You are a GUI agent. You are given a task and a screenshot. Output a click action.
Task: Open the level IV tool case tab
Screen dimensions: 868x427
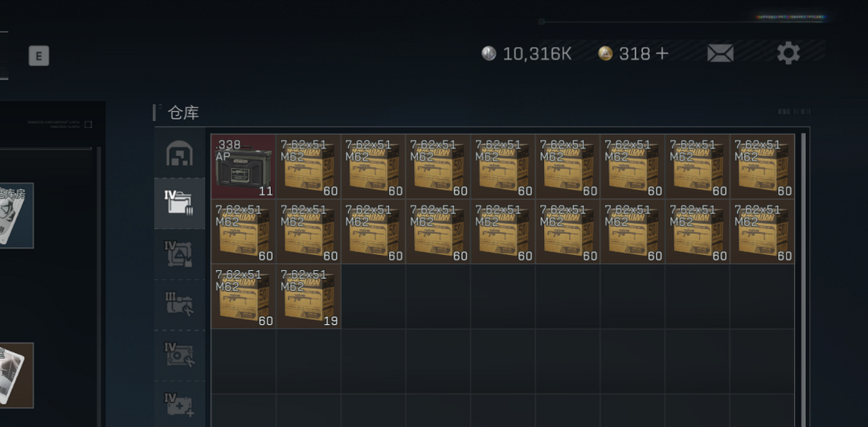point(179,355)
